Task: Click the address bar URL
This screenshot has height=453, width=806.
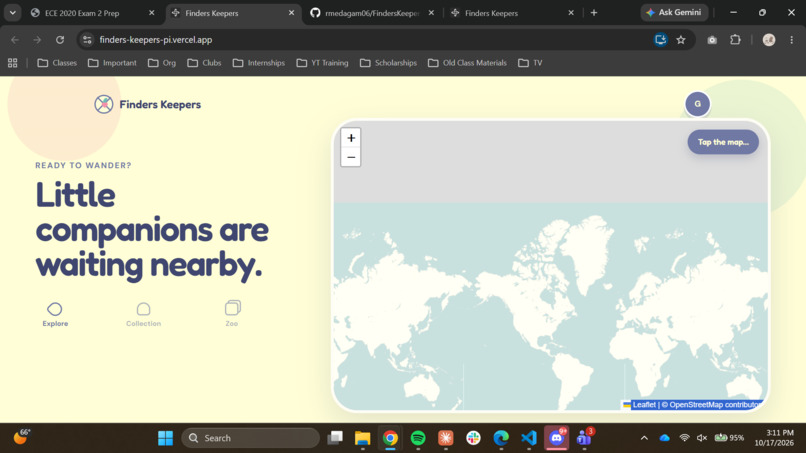Action: point(156,40)
